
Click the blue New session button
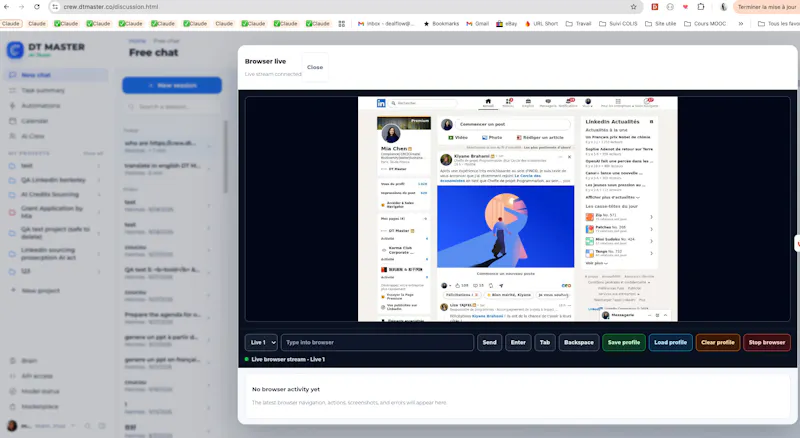pos(172,85)
